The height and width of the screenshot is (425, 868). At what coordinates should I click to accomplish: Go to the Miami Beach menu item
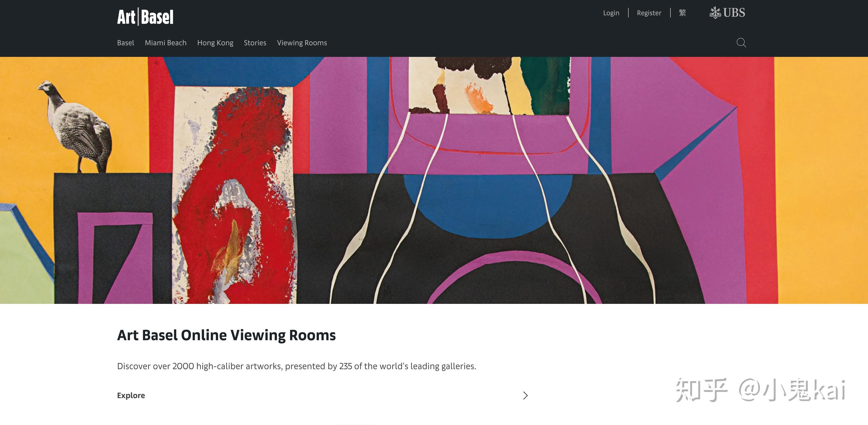tap(165, 43)
